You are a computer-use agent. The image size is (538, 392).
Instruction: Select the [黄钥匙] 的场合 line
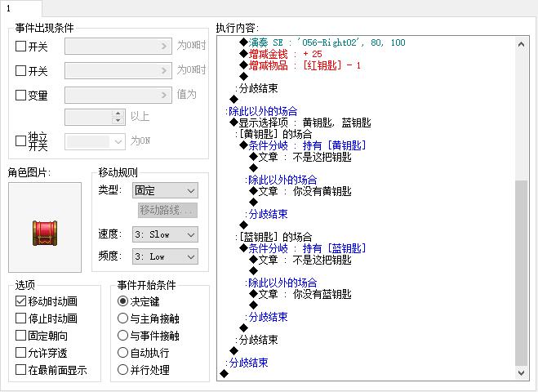click(275, 134)
